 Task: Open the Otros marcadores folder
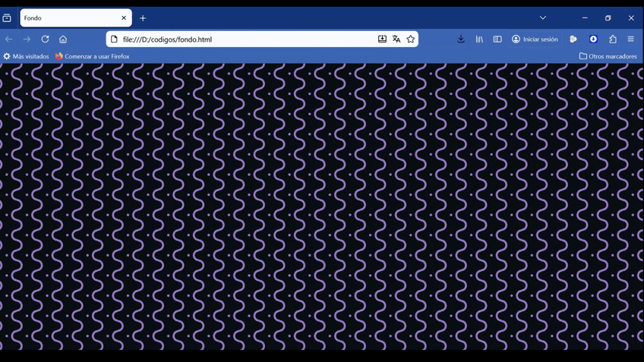point(608,57)
